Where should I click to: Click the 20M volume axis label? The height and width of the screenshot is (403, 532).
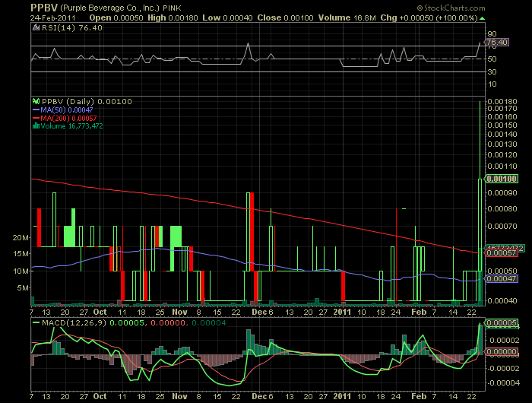pos(21,238)
